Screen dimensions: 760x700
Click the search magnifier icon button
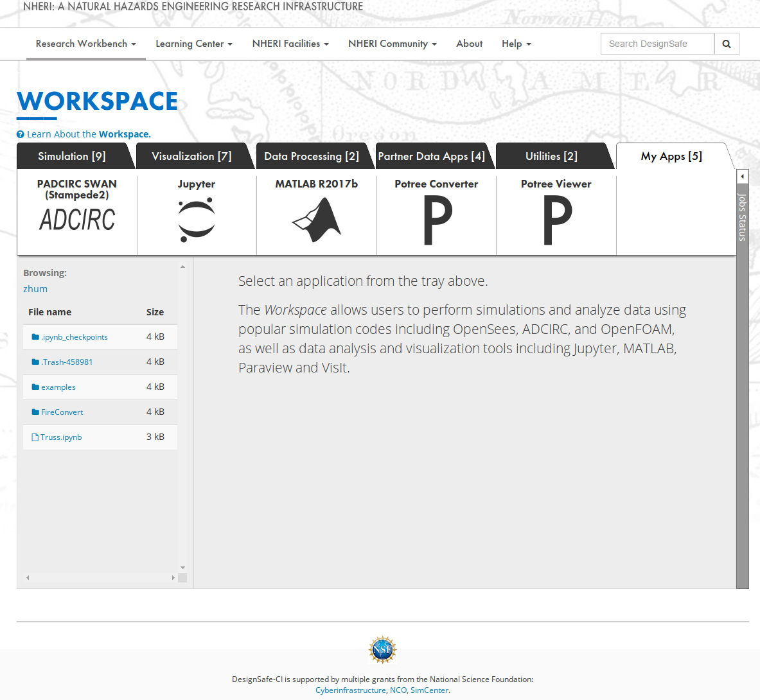pos(726,44)
